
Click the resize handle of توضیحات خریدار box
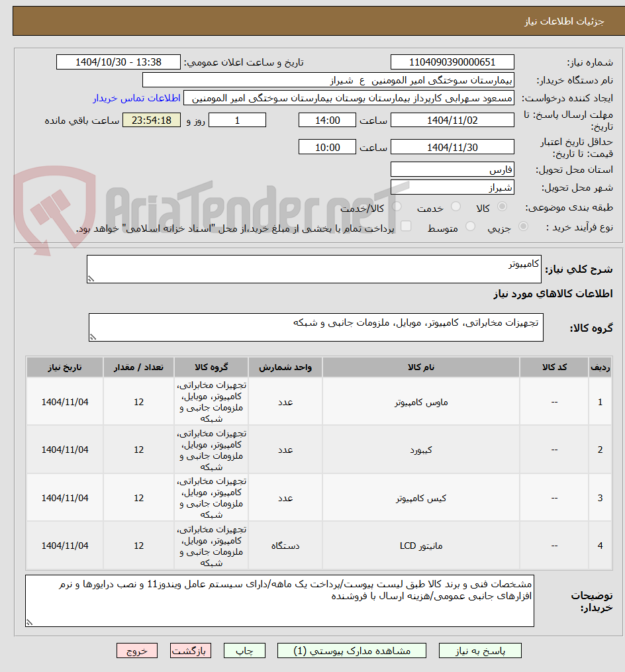29,622
